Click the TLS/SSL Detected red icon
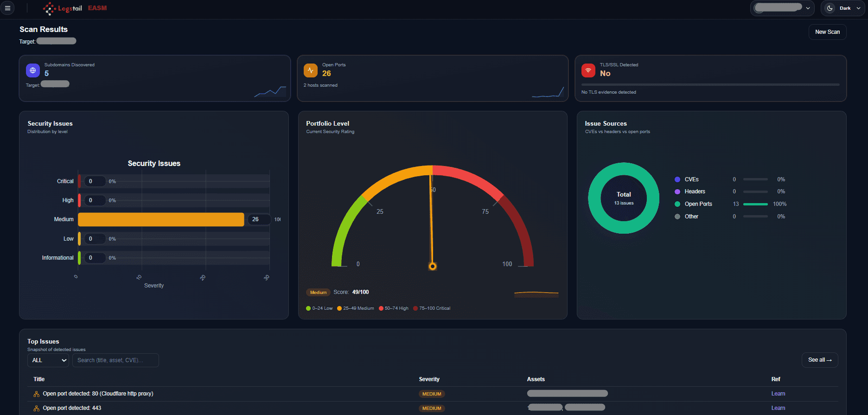Screen dimensions: 868x415 (x=588, y=70)
